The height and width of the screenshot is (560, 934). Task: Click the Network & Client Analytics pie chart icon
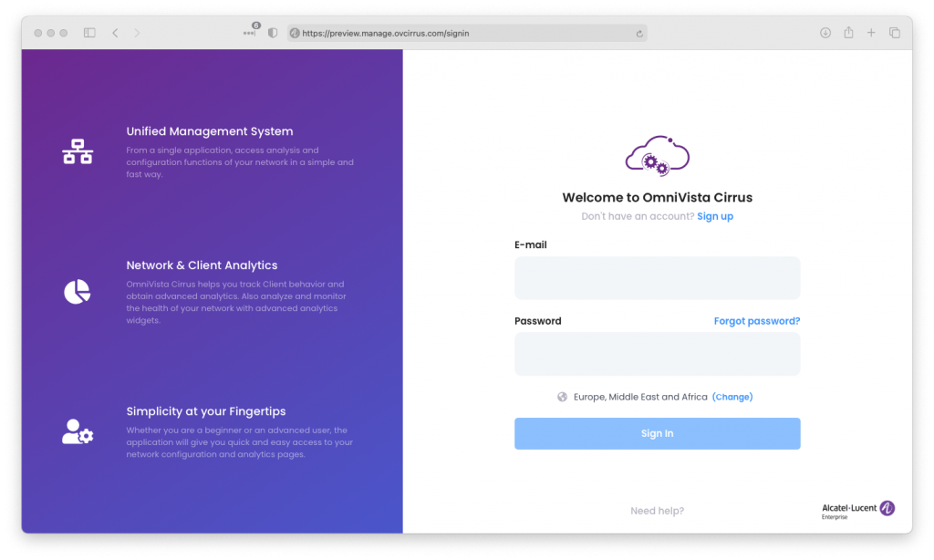tap(78, 292)
